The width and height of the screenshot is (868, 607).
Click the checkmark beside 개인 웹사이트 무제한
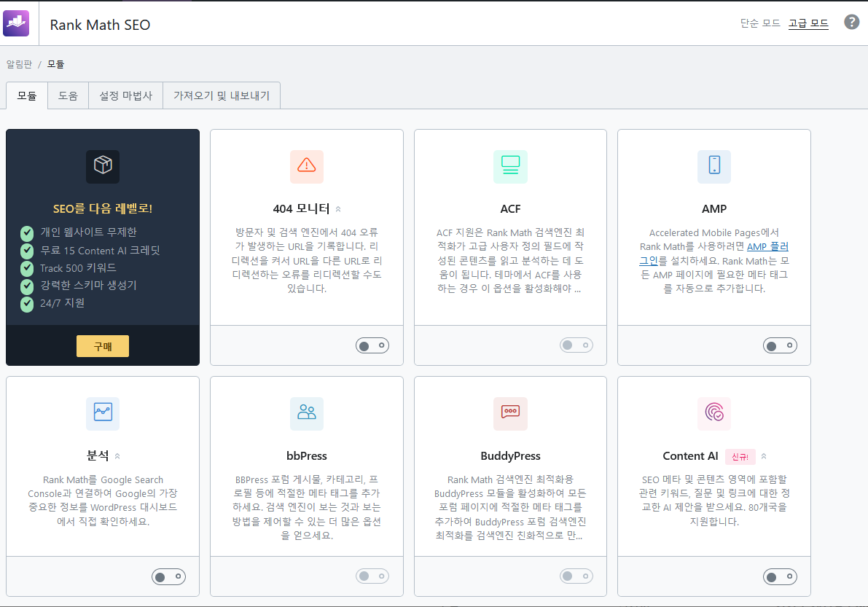(x=27, y=233)
